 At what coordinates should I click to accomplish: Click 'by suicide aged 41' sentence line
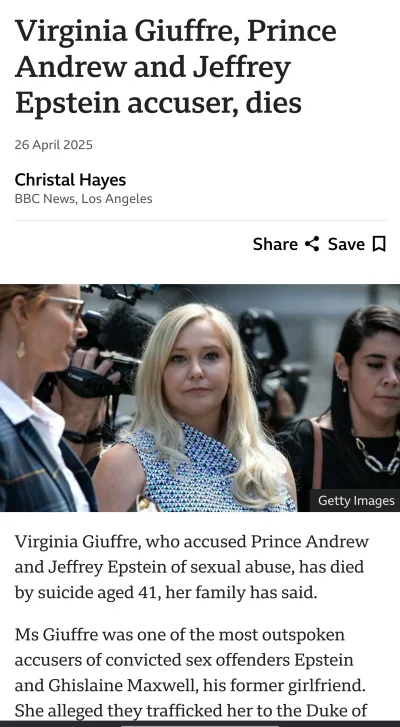tap(165, 592)
